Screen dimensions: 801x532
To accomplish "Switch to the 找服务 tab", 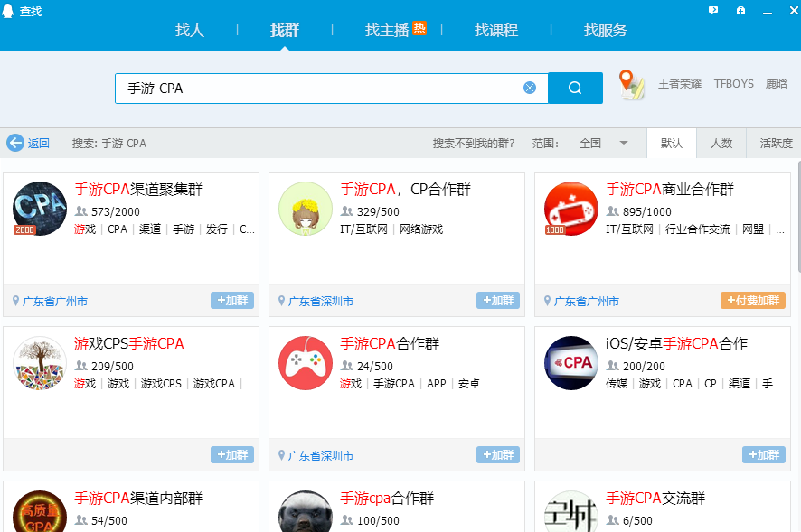I will point(606,29).
